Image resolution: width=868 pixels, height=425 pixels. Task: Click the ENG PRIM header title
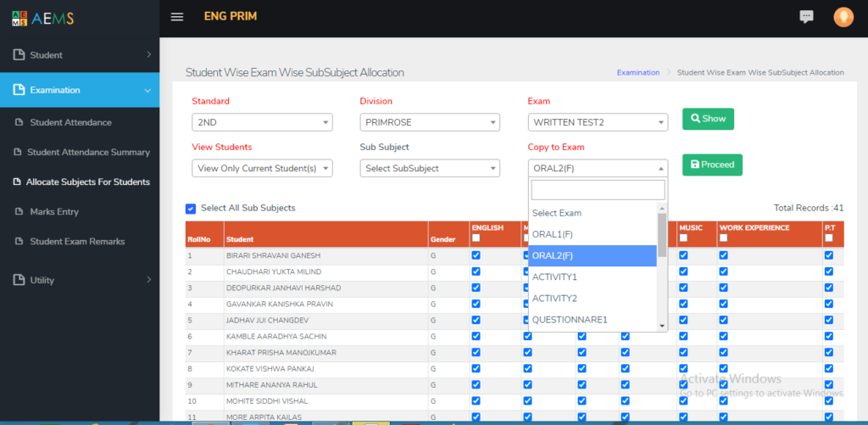(231, 17)
